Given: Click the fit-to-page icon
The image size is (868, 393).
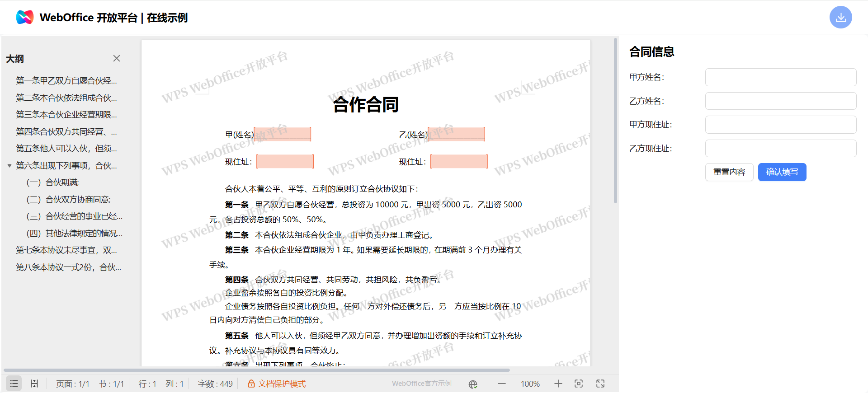Looking at the screenshot, I should pos(579,384).
